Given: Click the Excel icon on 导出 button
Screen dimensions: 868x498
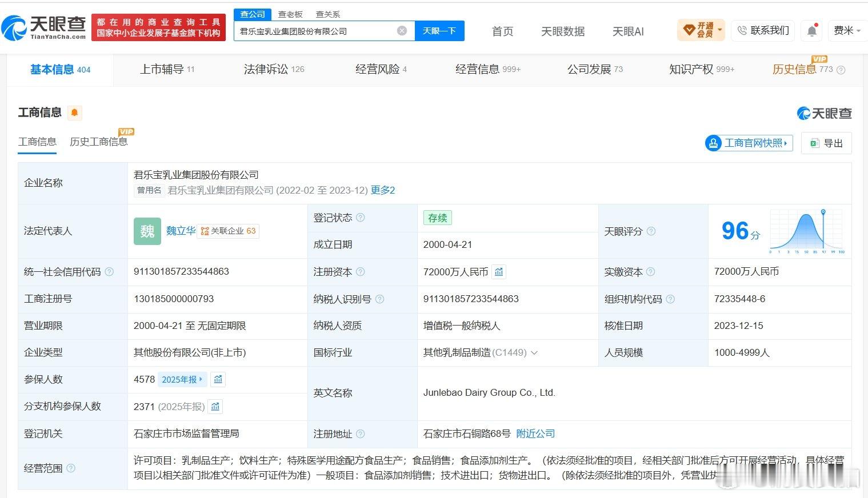Looking at the screenshot, I should [815, 143].
